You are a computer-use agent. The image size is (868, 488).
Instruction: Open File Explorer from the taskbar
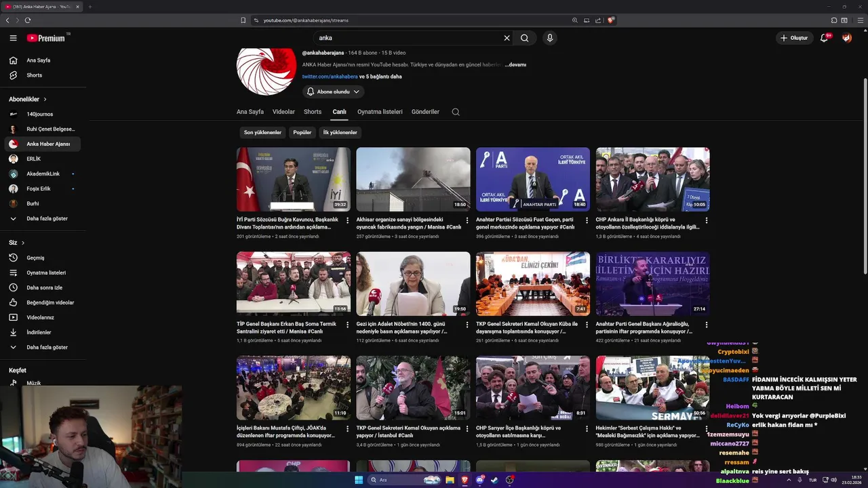pos(450,480)
